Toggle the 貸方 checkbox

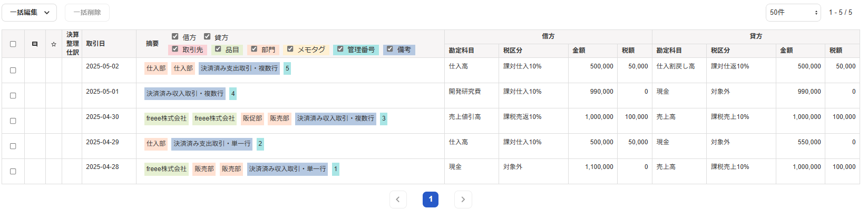click(x=207, y=36)
